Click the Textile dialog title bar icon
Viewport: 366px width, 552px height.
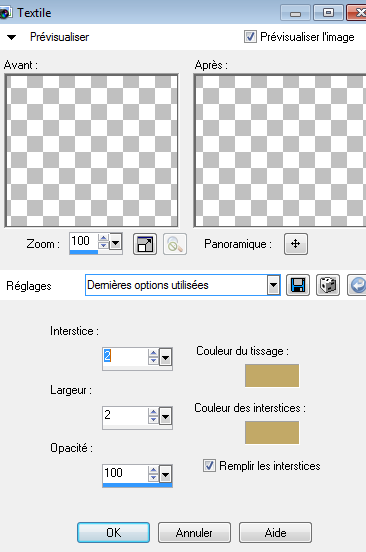coord(5,13)
